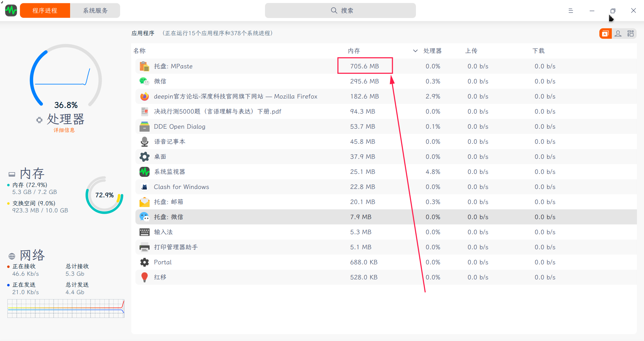The image size is (644, 341).
Task: Click the globe icon beside 网络
Action: 12,256
